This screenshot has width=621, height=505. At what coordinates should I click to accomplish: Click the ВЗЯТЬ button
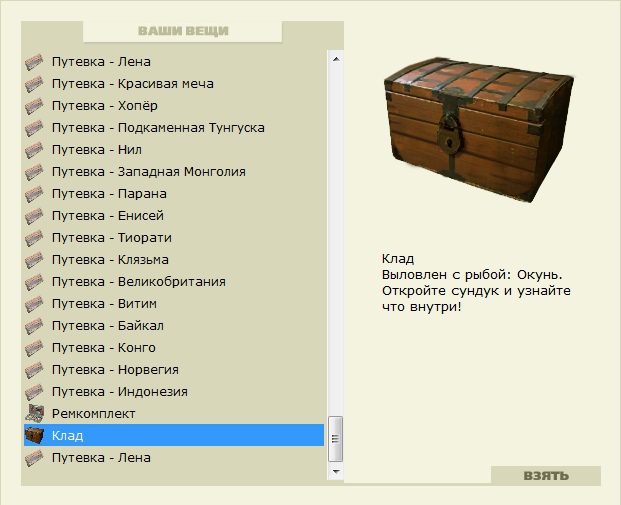coord(546,475)
